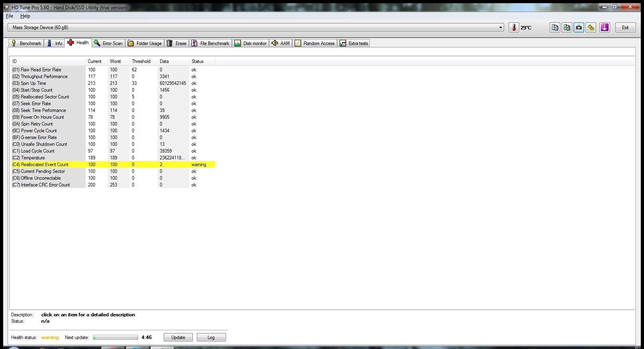Image resolution: width=644 pixels, height=349 pixels.
Task: Click the purple down-arrow minimize-to-tray icon
Action: tap(605, 27)
